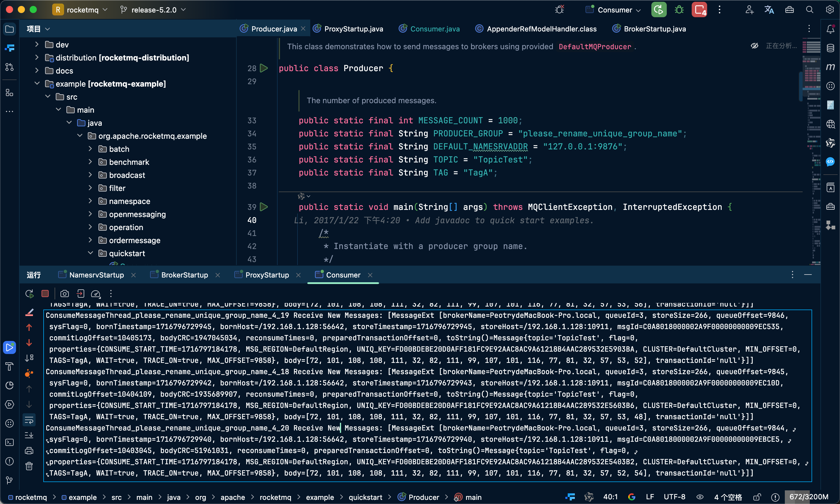
Task: Hide the Run tool window with the minimize dash
Action: (x=808, y=275)
